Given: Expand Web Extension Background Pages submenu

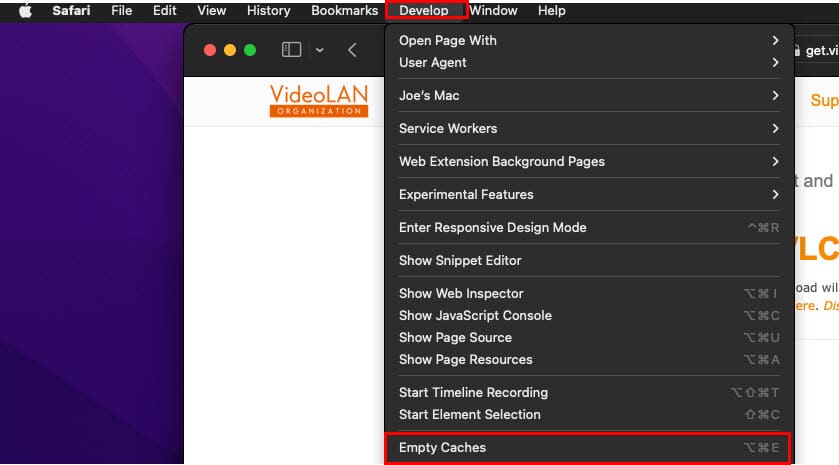Looking at the screenshot, I should point(589,162).
